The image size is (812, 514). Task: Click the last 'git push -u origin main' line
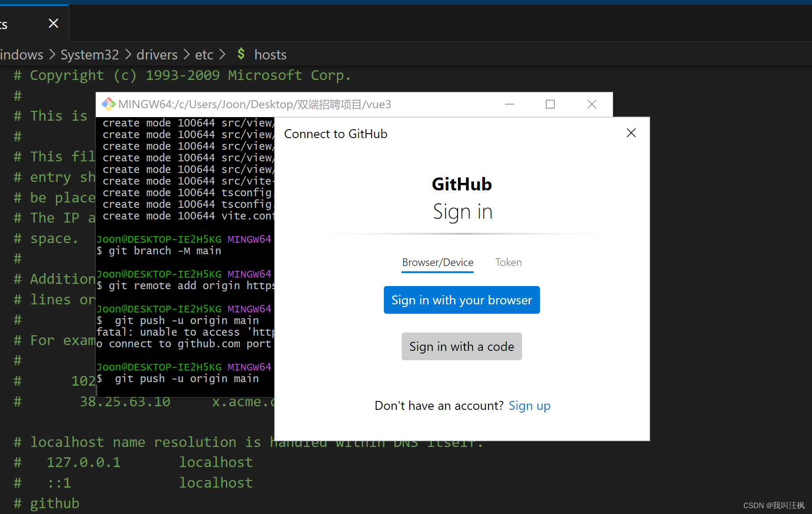tap(178, 379)
